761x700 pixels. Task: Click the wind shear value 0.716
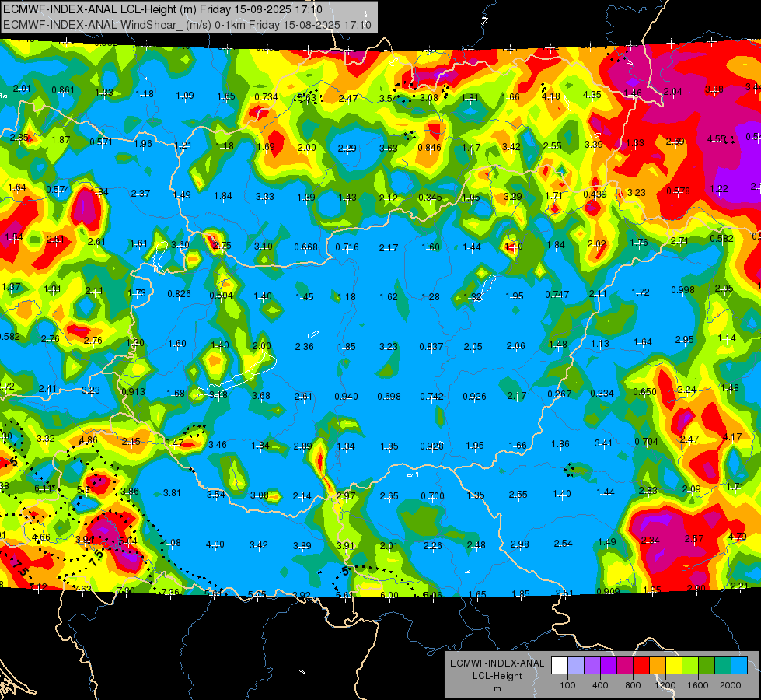[x=347, y=247]
